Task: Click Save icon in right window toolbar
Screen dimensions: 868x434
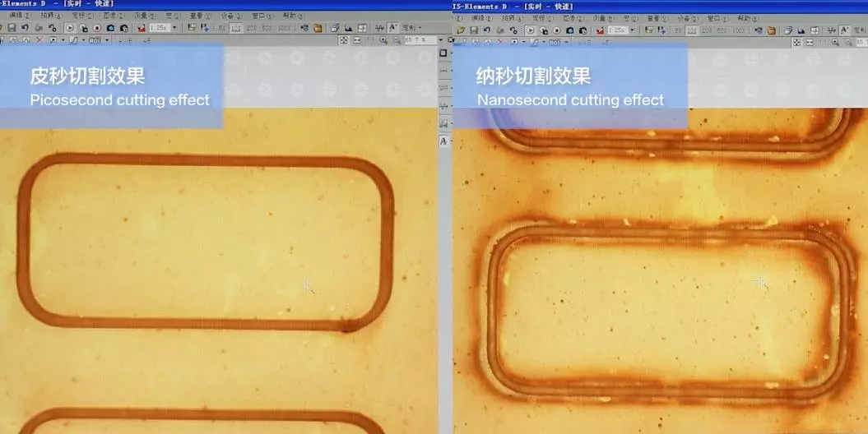Action: pyautogui.click(x=475, y=30)
